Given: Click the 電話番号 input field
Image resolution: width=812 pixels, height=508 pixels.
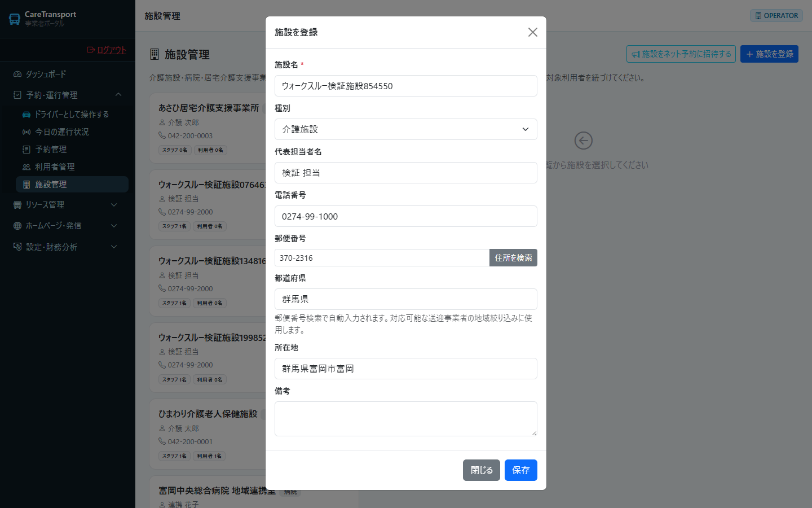Looking at the screenshot, I should [x=406, y=216].
